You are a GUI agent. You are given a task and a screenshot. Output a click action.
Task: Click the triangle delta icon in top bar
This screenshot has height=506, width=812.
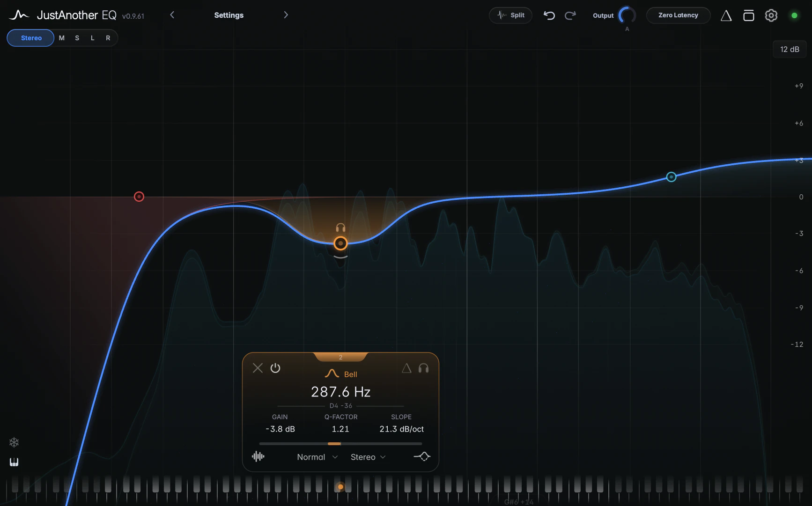coord(726,15)
